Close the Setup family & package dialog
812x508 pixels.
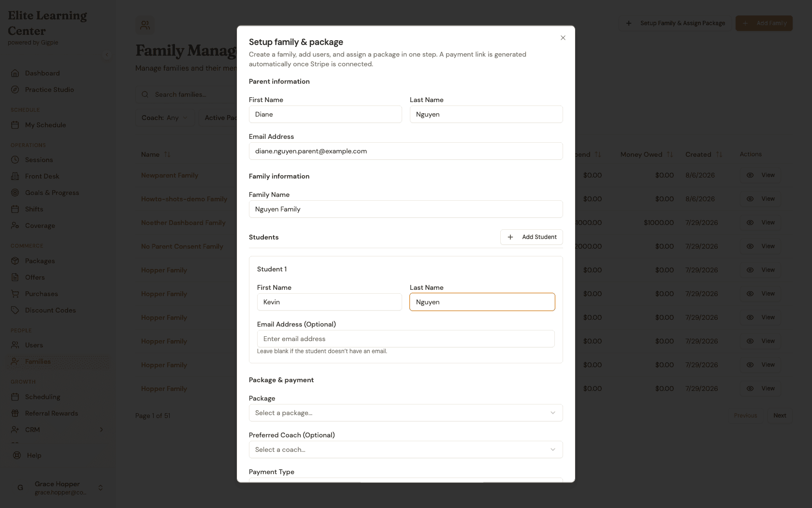click(x=563, y=38)
